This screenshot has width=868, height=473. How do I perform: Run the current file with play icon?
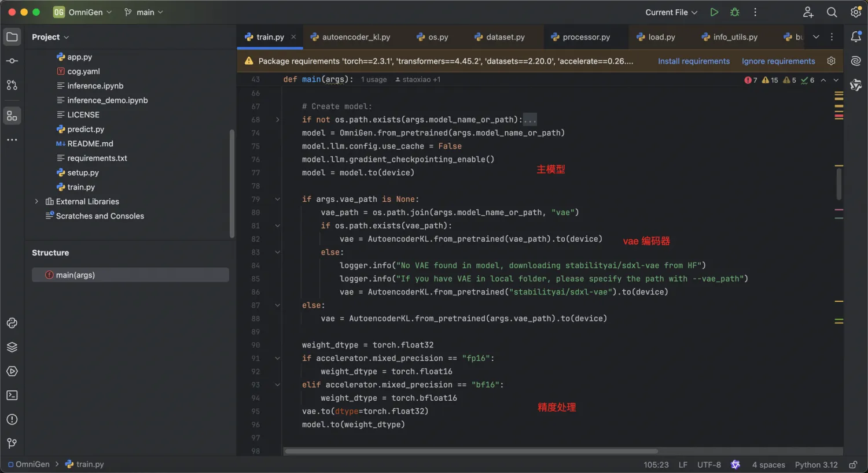tap(714, 12)
